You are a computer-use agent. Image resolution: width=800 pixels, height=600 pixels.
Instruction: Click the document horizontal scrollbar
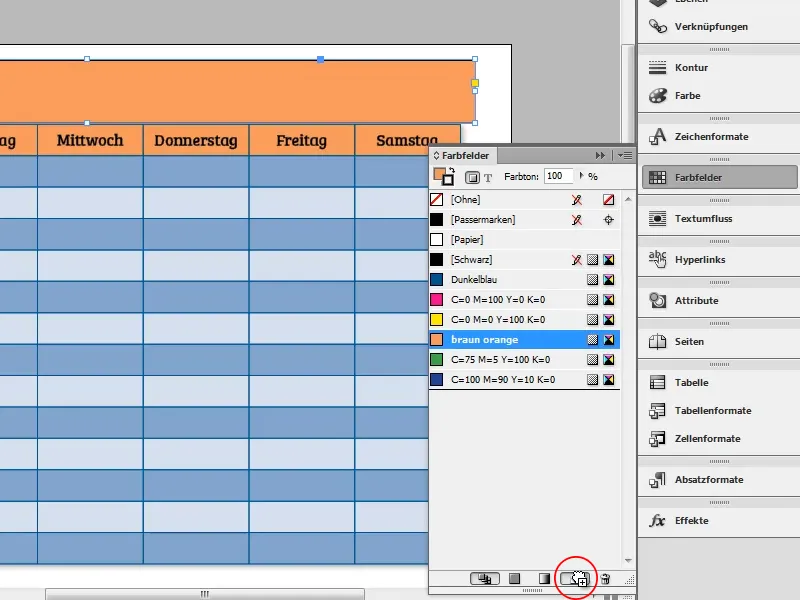(205, 594)
